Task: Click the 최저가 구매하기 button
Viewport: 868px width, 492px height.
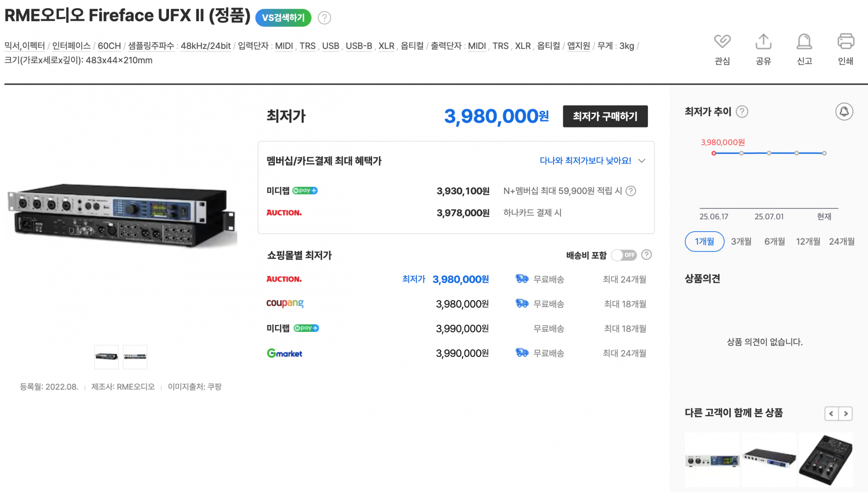Action: point(605,116)
